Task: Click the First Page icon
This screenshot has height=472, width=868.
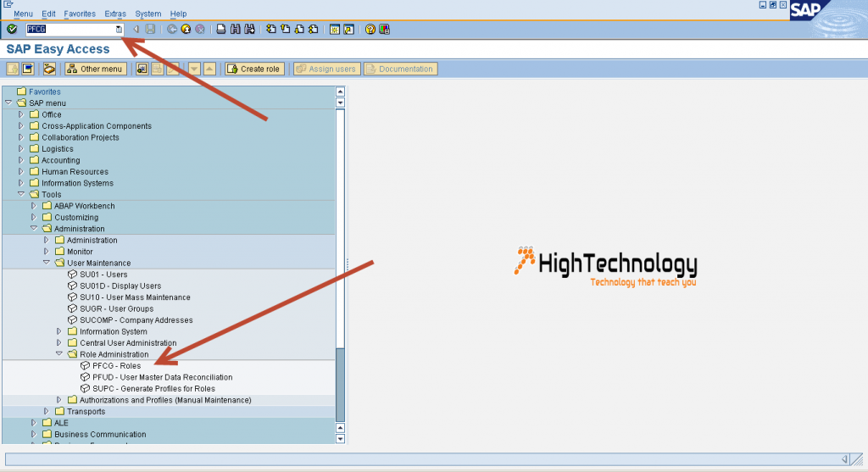Action: point(271,30)
